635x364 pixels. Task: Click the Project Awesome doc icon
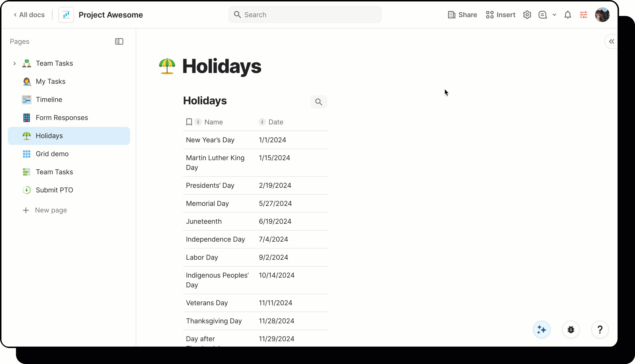point(66,15)
